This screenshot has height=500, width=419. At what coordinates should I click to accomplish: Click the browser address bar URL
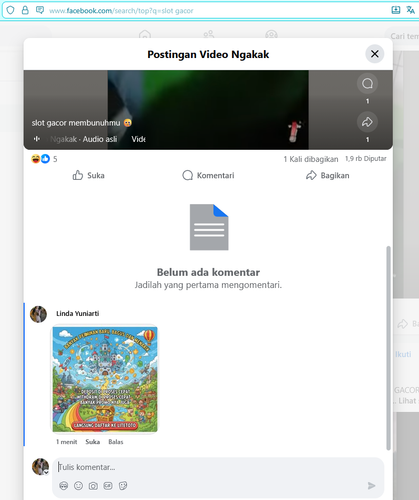point(121,11)
